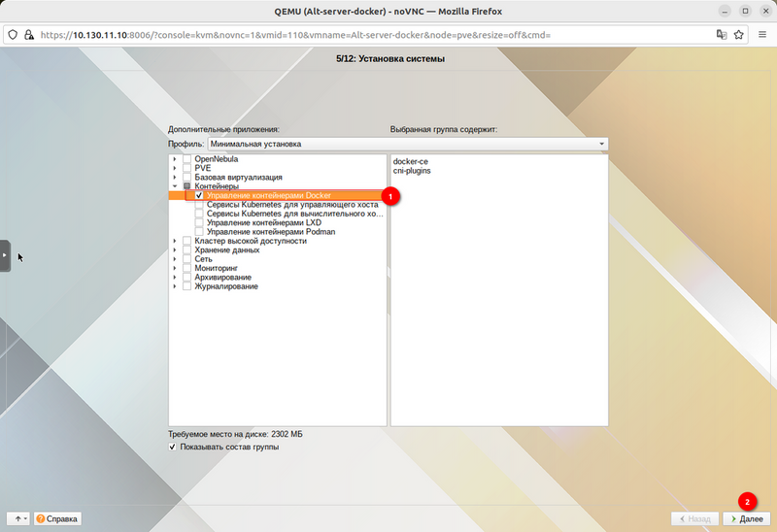Expand the Мониторинг tree group
The image size is (777, 532).
pyautogui.click(x=175, y=268)
